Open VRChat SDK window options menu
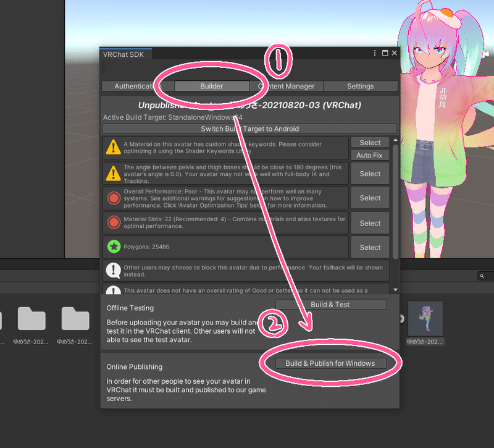The width and height of the screenshot is (494, 448). click(x=375, y=53)
